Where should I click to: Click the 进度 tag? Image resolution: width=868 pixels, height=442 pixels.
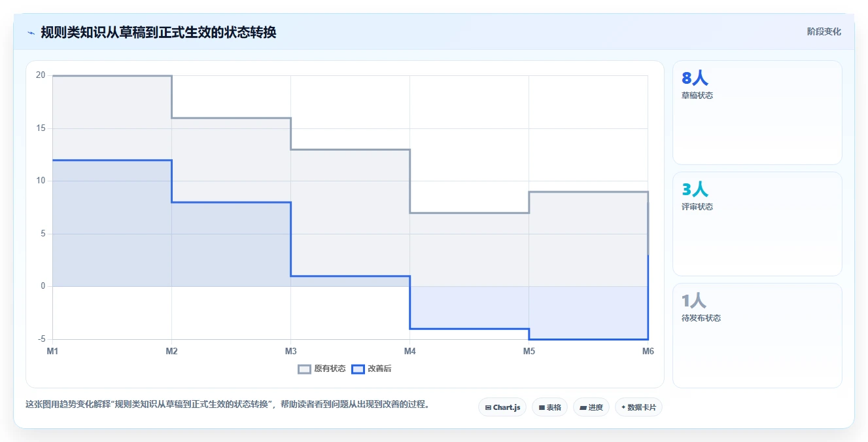click(591, 407)
